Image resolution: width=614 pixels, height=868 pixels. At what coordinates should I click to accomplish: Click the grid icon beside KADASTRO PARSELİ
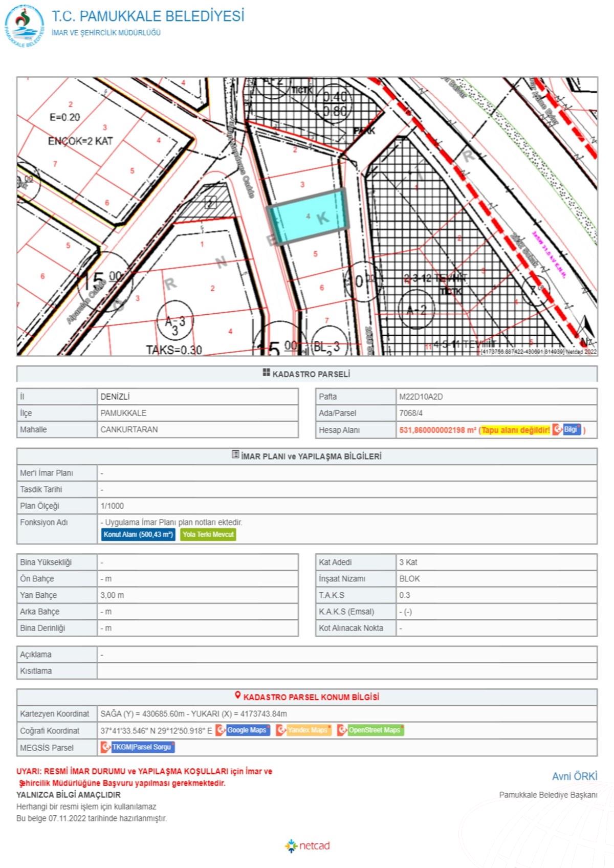tap(266, 373)
